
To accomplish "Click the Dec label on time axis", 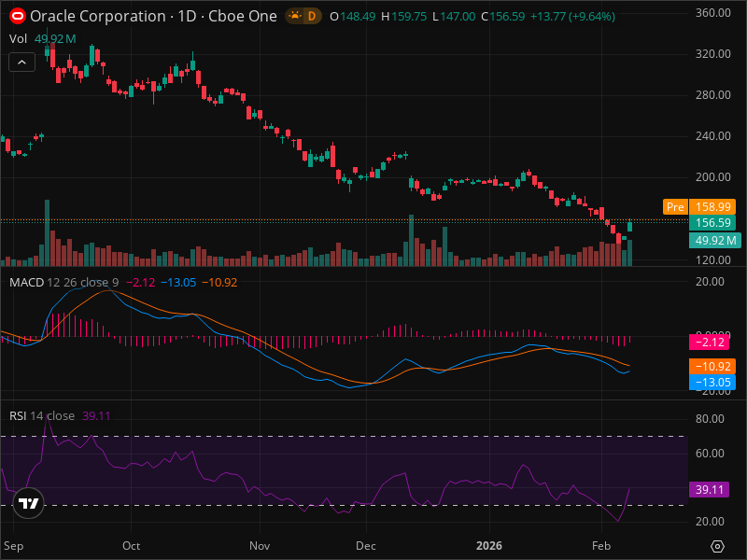I will [366, 546].
